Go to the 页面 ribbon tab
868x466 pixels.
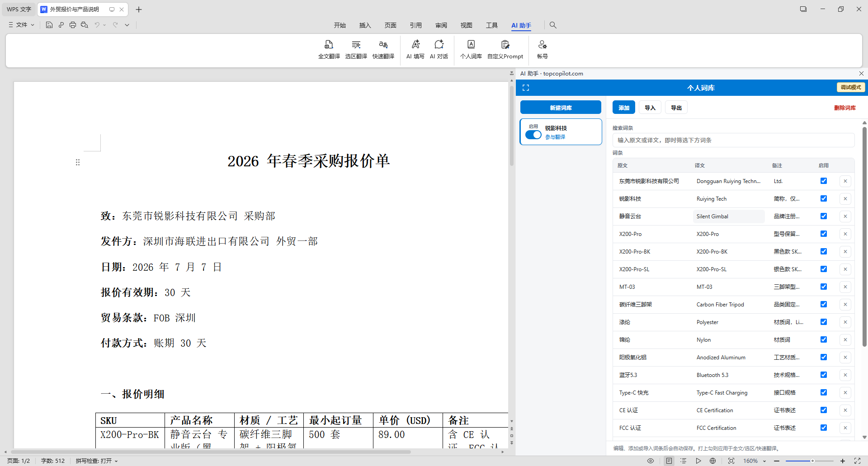391,25
